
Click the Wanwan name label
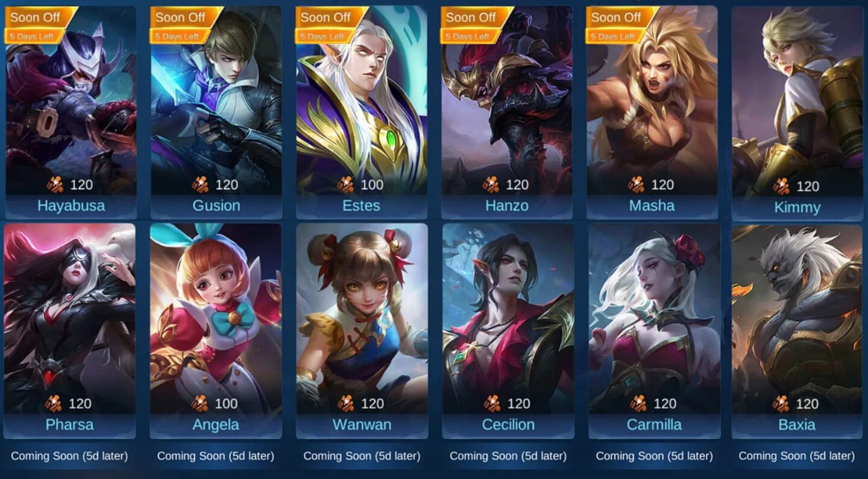click(362, 424)
